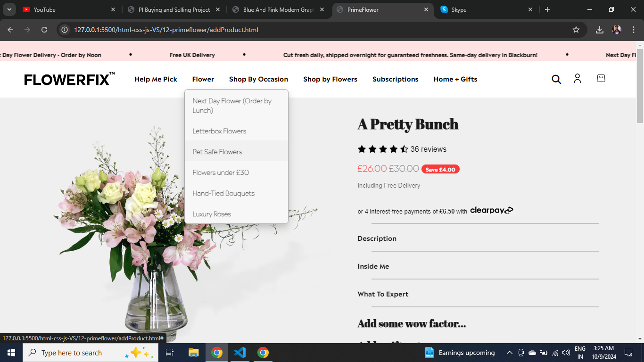Open the Help Me Pick menu

pos(156,79)
